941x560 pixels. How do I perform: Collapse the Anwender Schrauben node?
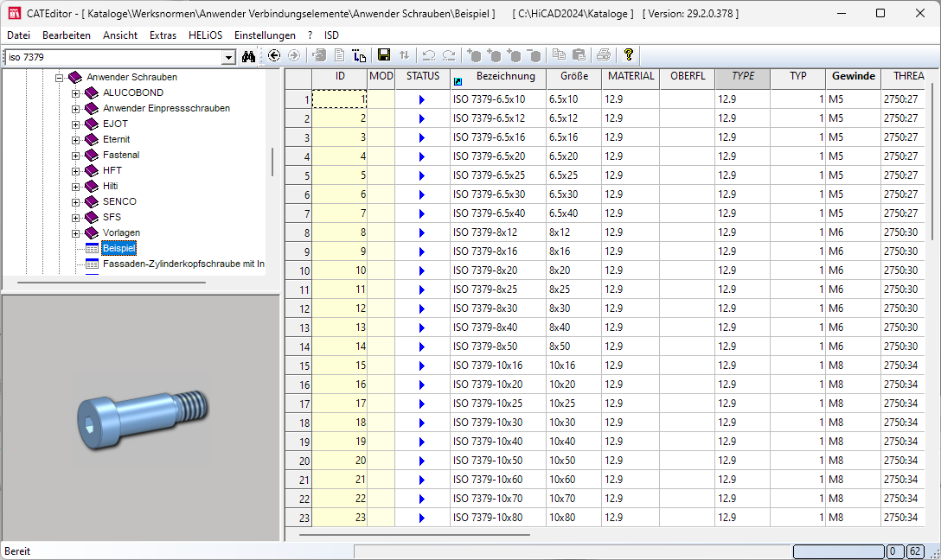(x=60, y=78)
